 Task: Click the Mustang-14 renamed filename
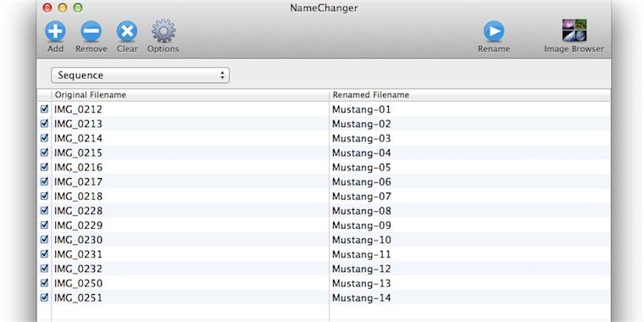pos(362,298)
